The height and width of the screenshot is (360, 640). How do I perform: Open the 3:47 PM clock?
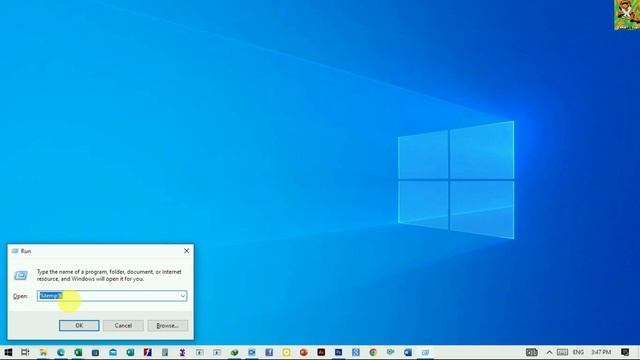tap(601, 352)
